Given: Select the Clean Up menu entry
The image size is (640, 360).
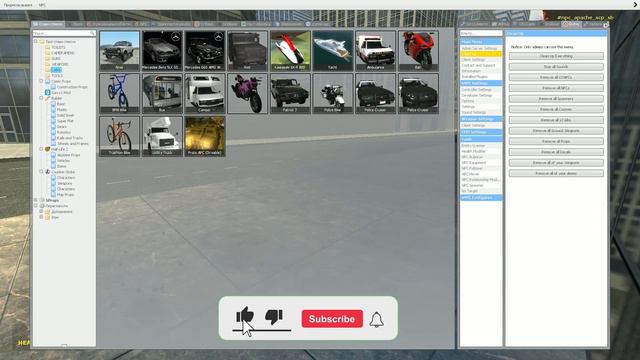Looking at the screenshot, I should 481,54.
